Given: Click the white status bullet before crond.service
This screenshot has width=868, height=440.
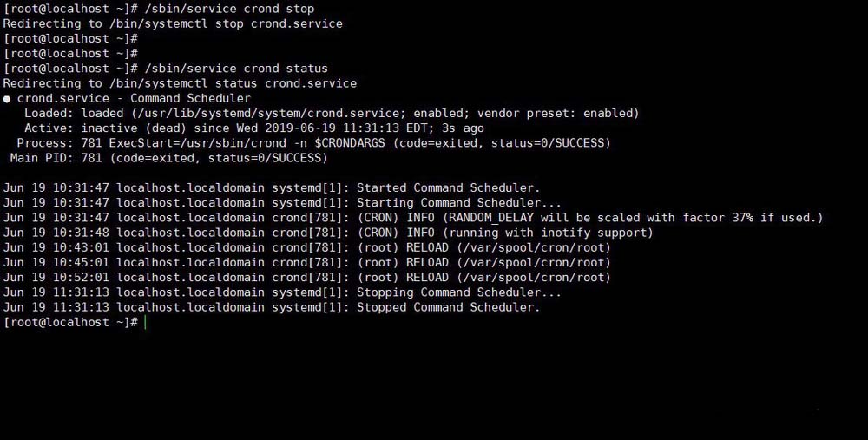Looking at the screenshot, I should [x=7, y=99].
